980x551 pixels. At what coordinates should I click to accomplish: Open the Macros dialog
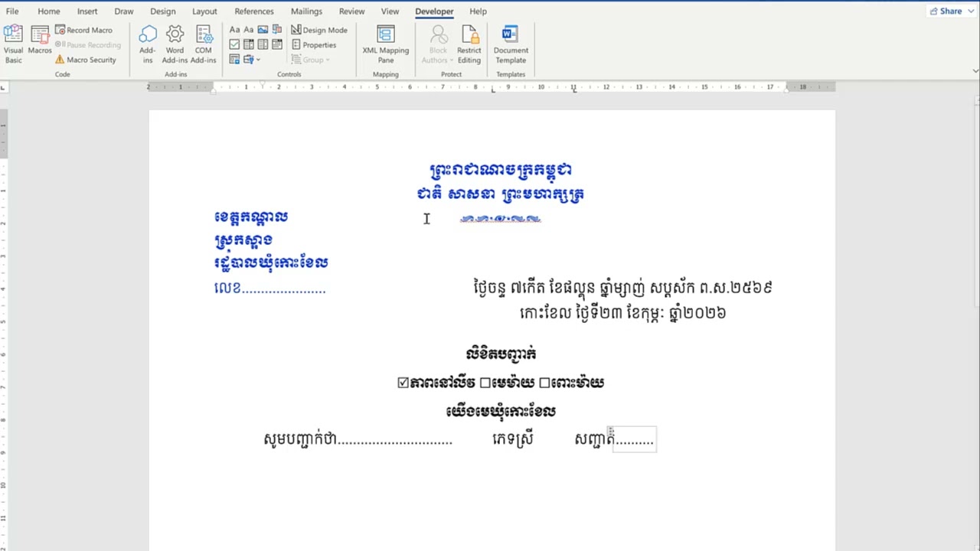[x=40, y=40]
